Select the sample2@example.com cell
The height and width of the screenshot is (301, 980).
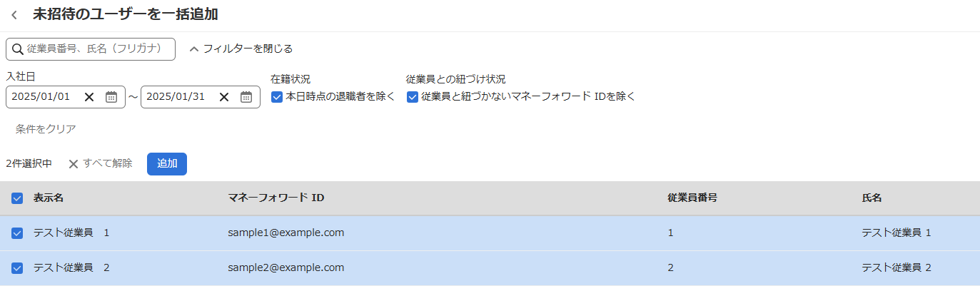click(286, 268)
